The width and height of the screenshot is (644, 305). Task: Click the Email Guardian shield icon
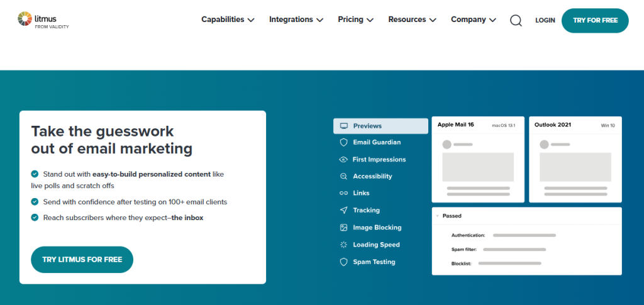pos(343,143)
